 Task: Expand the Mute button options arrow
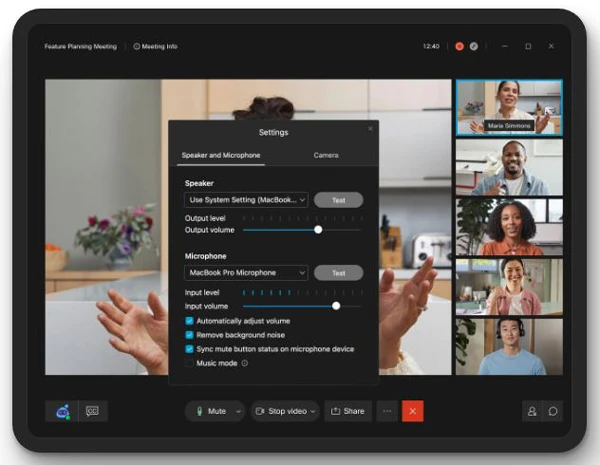point(238,411)
